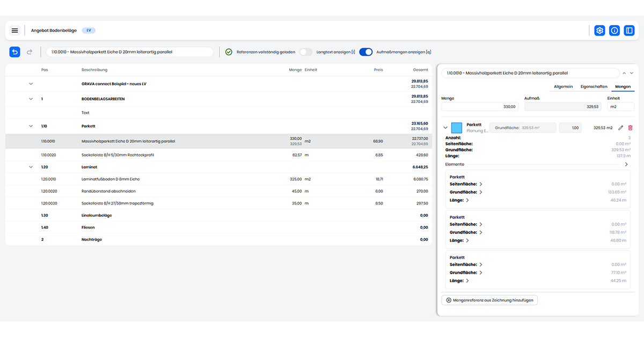Viewport: 644px width, 337px height.
Task: Switch to the Allgemein tab
Action: pos(563,86)
